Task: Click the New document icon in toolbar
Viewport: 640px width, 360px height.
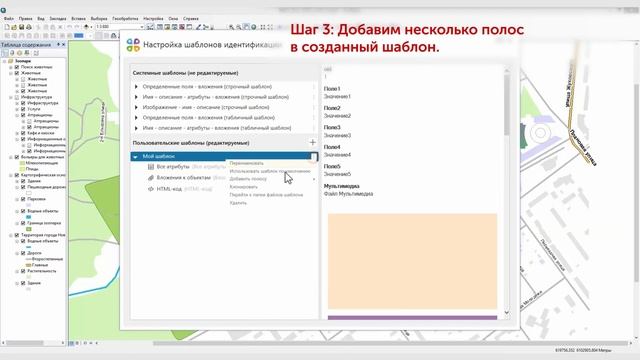Action: [7, 27]
